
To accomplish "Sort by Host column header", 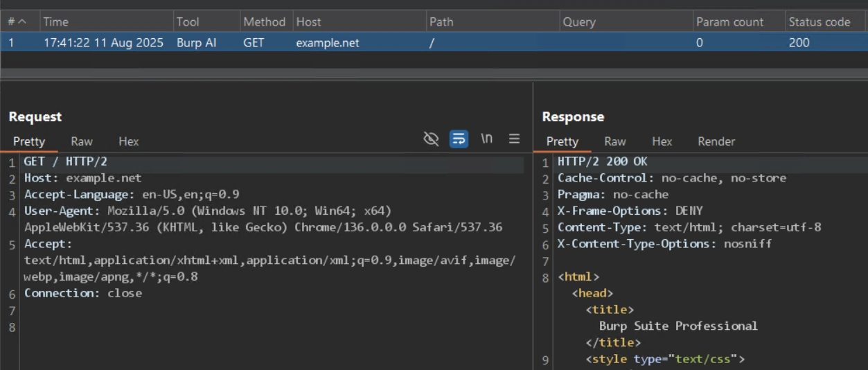I will 359,21.
